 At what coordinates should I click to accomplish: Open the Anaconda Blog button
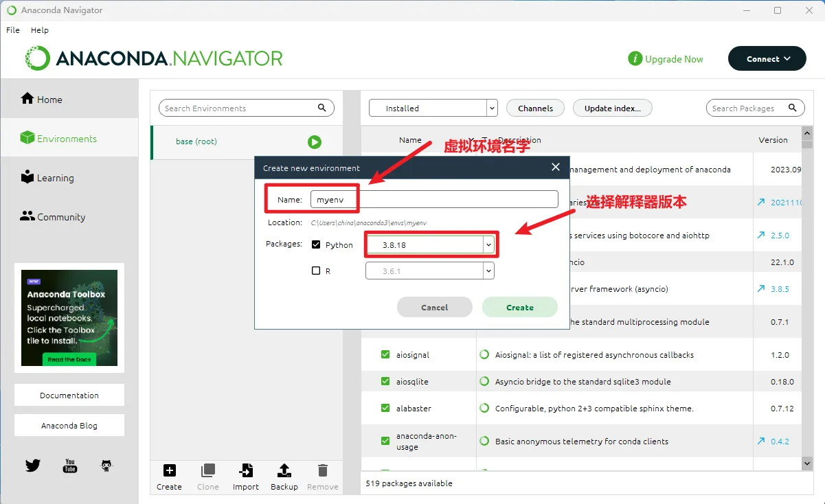pyautogui.click(x=69, y=425)
